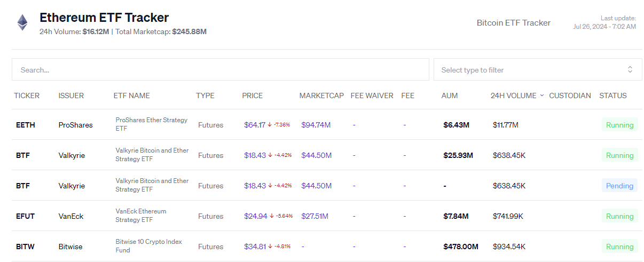Sort by the AUM column header
This screenshot has width=644, height=262.
point(450,96)
